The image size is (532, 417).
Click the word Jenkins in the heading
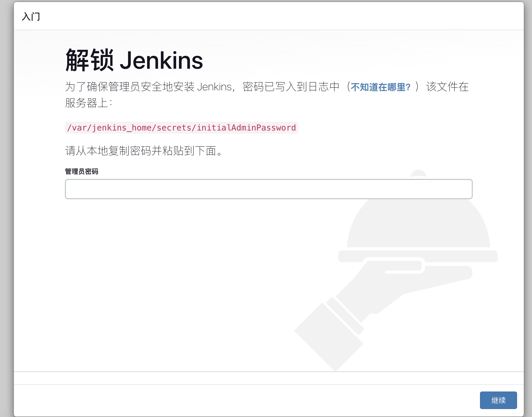click(x=161, y=60)
